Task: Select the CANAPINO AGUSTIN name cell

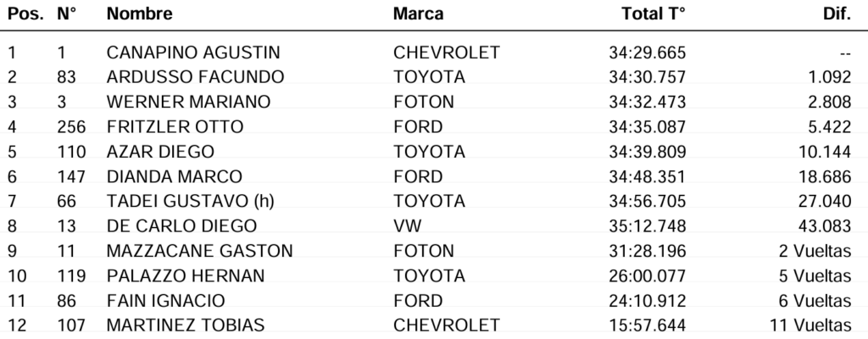Action: 193,53
